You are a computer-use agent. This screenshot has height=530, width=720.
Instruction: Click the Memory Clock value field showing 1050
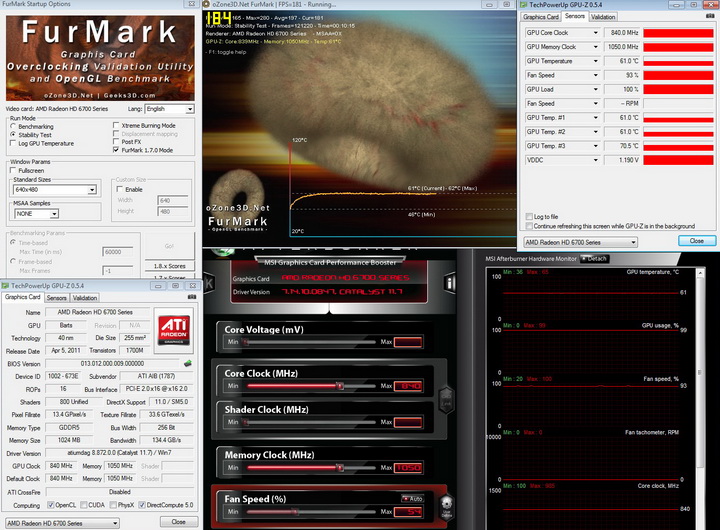[x=408, y=468]
